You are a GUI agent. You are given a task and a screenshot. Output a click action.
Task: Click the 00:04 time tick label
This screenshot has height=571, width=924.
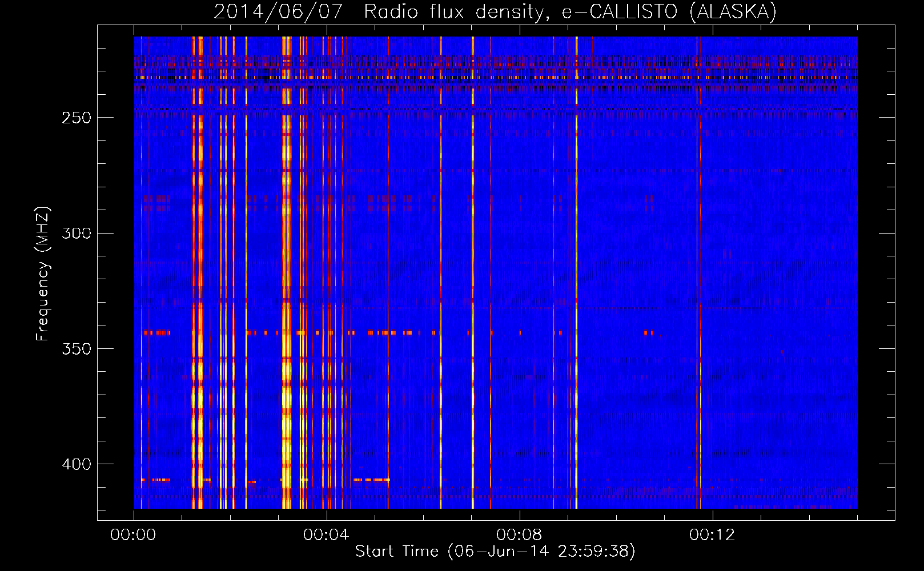[x=326, y=534]
